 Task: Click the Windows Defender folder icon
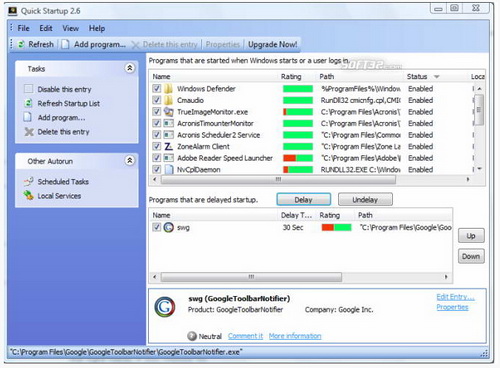point(169,89)
